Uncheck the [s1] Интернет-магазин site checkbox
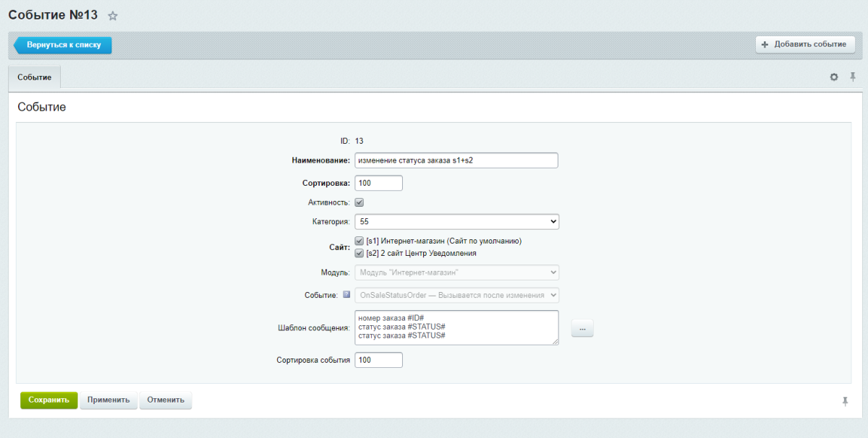The width and height of the screenshot is (868, 438). pos(359,241)
